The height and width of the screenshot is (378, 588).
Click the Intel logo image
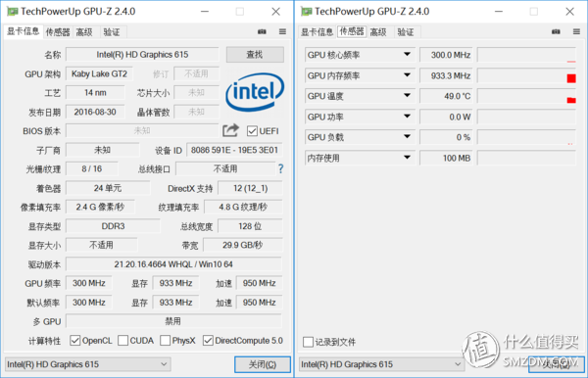point(255,92)
